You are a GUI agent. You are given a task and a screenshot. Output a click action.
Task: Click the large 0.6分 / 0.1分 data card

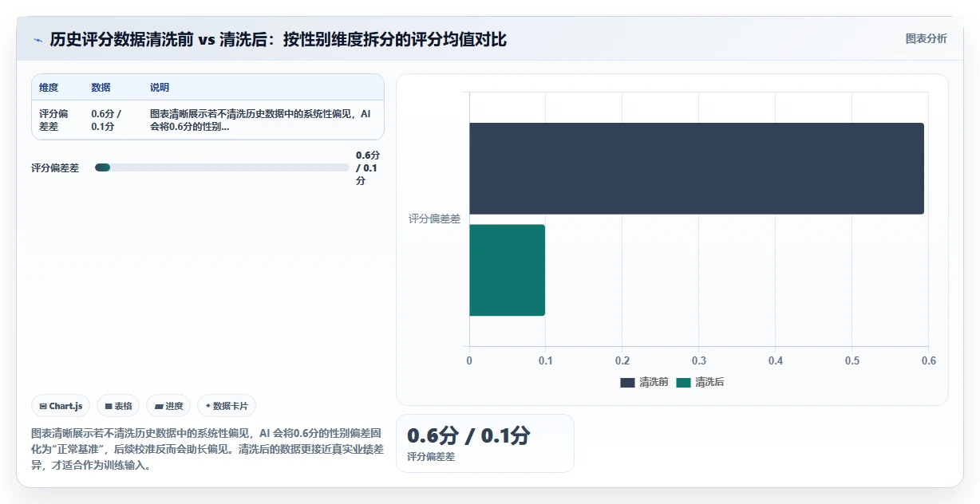[484, 443]
